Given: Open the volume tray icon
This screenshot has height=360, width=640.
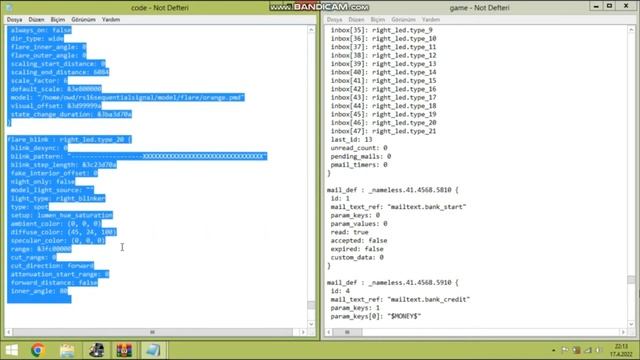Looking at the screenshot, I should (x=598, y=350).
